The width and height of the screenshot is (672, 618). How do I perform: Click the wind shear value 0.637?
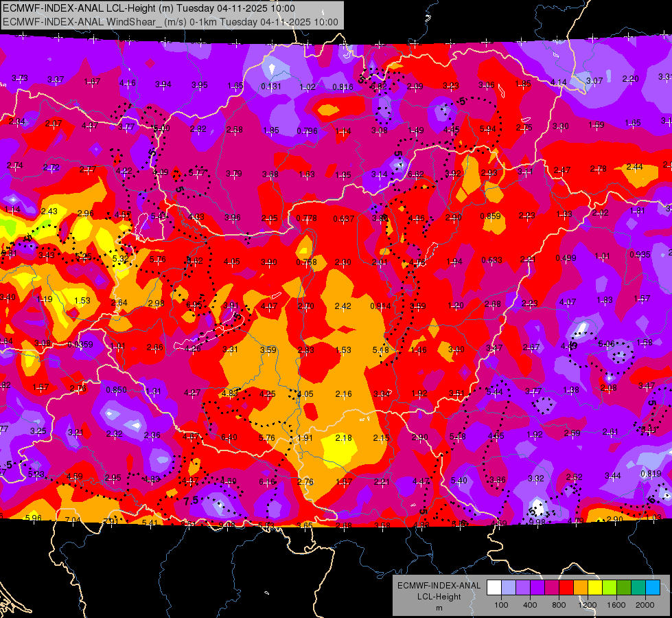pos(344,219)
